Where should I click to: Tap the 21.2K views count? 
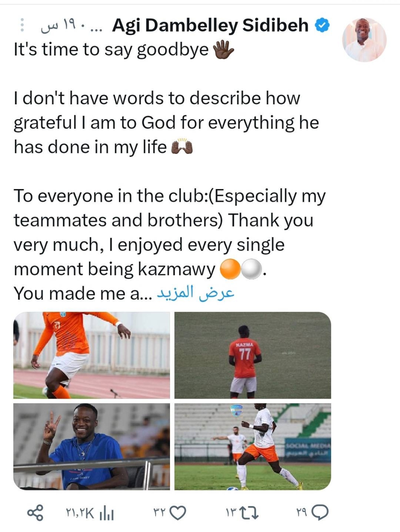[80, 513]
